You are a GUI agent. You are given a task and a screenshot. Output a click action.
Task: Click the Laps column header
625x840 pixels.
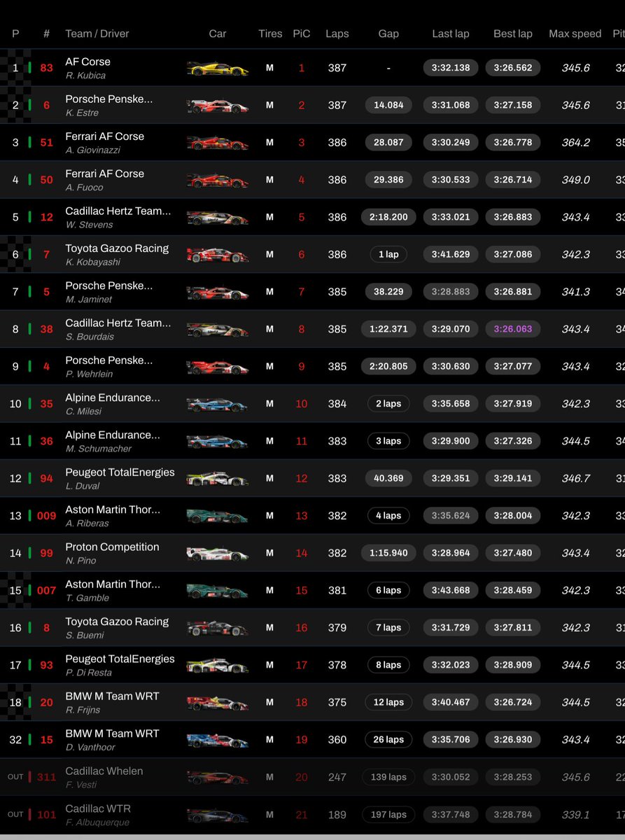pyautogui.click(x=337, y=34)
